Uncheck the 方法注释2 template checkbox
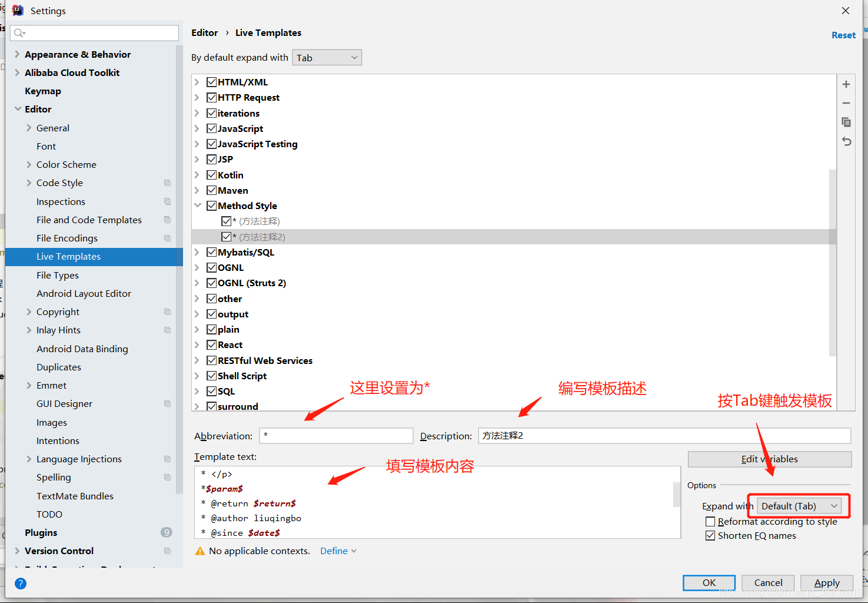 227,237
